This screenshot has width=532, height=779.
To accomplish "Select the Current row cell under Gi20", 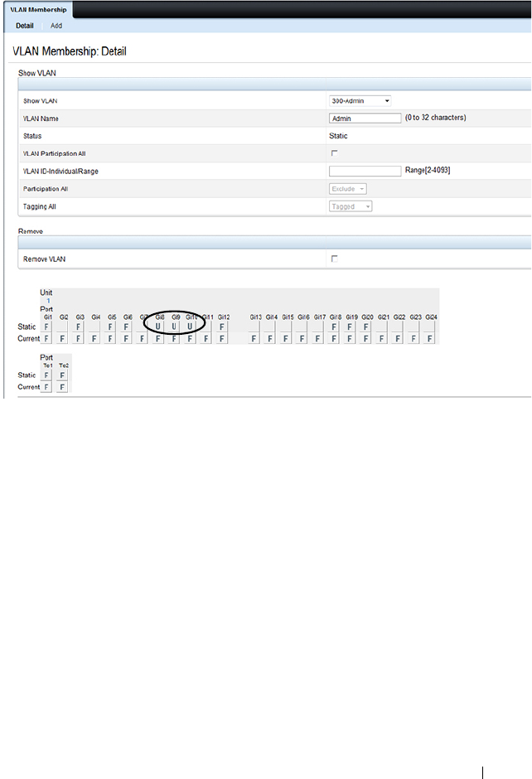I will point(365,339).
